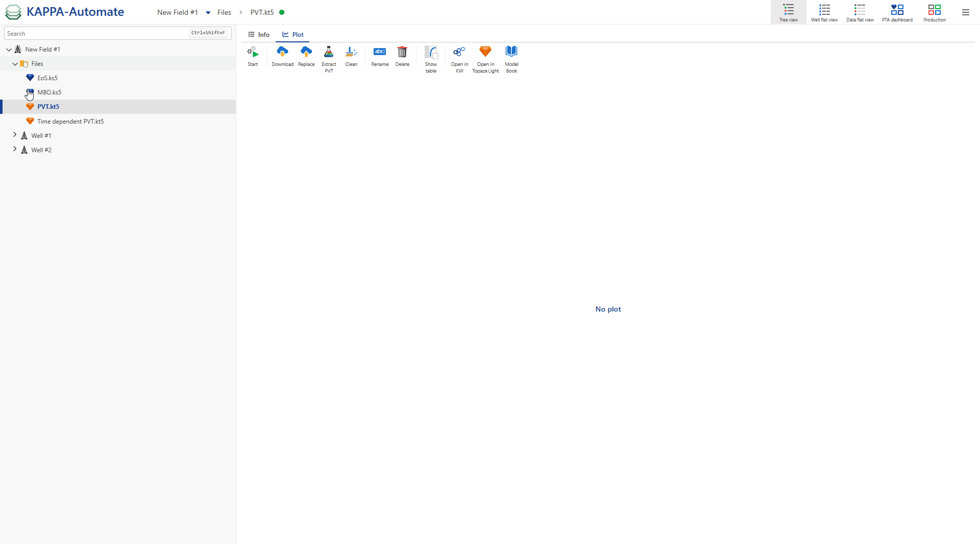Click Files in the breadcrumb
Screen dimensions: 980x544
pyautogui.click(x=224, y=12)
